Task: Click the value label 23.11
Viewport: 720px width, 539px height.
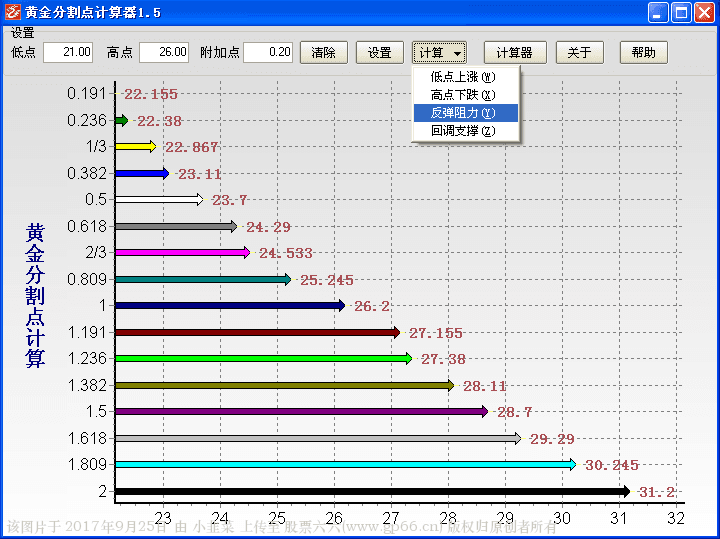Action: (199, 174)
